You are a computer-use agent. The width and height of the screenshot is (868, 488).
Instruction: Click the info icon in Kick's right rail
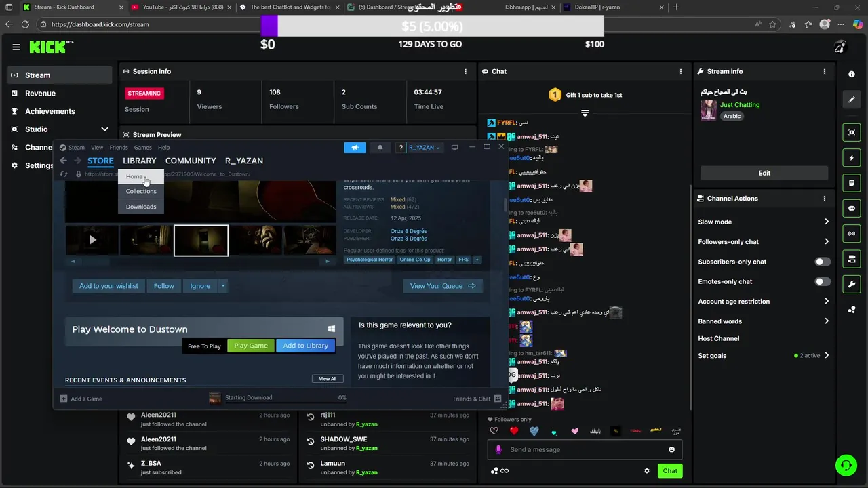(x=852, y=74)
